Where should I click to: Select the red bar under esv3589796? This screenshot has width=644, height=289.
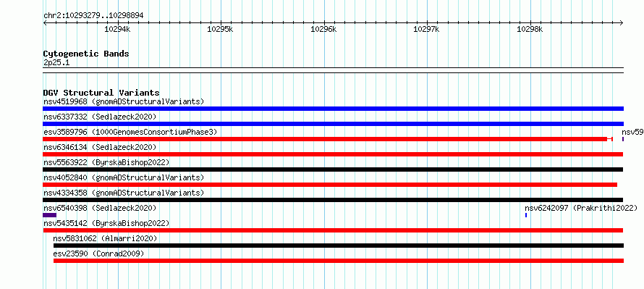click(328, 139)
